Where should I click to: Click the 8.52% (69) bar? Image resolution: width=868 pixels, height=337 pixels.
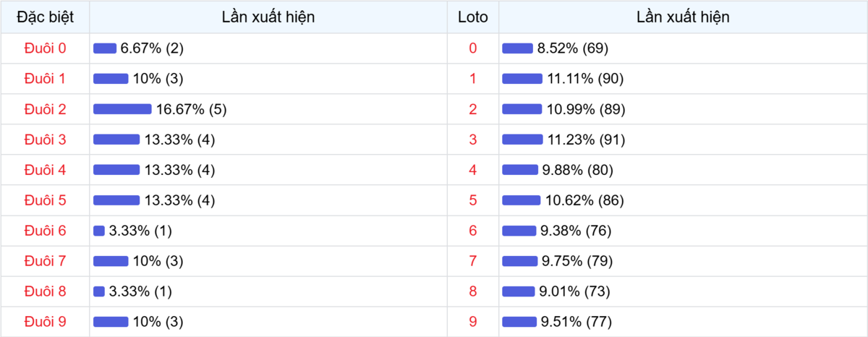(517, 48)
